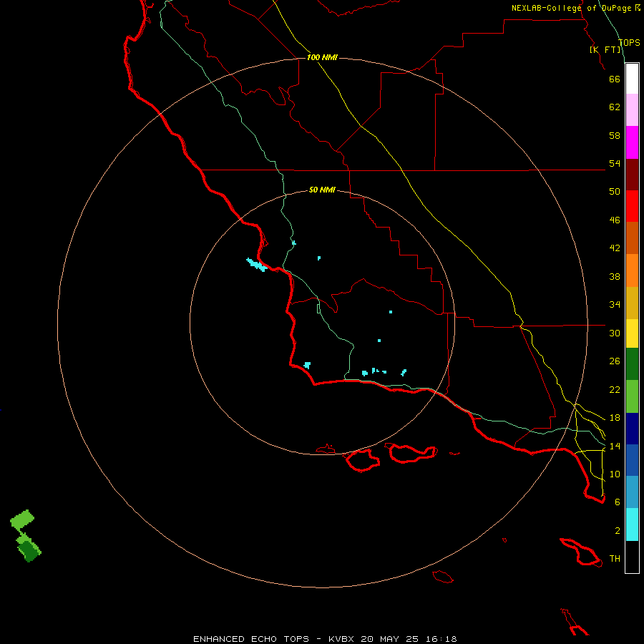
Task: Click the magenta legend color swatch
Action: 632,142
